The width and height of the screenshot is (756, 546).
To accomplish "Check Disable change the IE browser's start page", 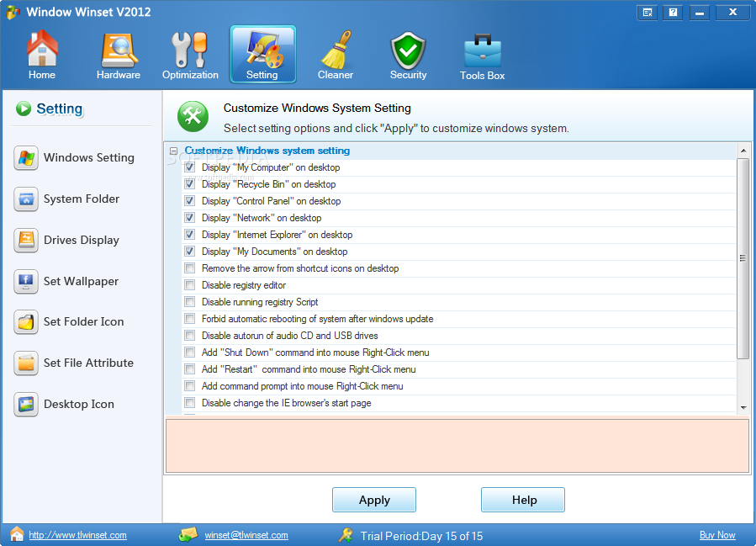I will (x=190, y=403).
